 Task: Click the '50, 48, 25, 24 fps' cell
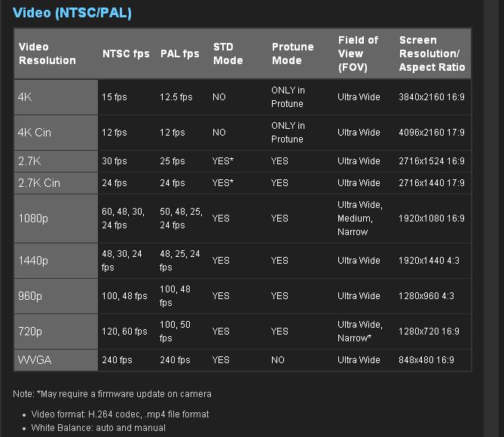click(181, 218)
